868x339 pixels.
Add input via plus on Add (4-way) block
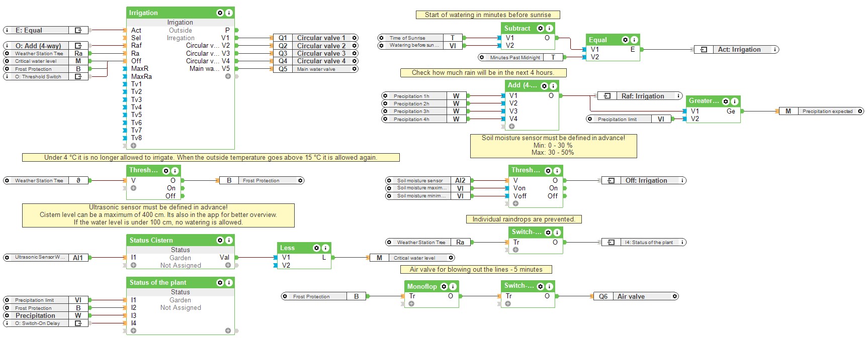[511, 127]
